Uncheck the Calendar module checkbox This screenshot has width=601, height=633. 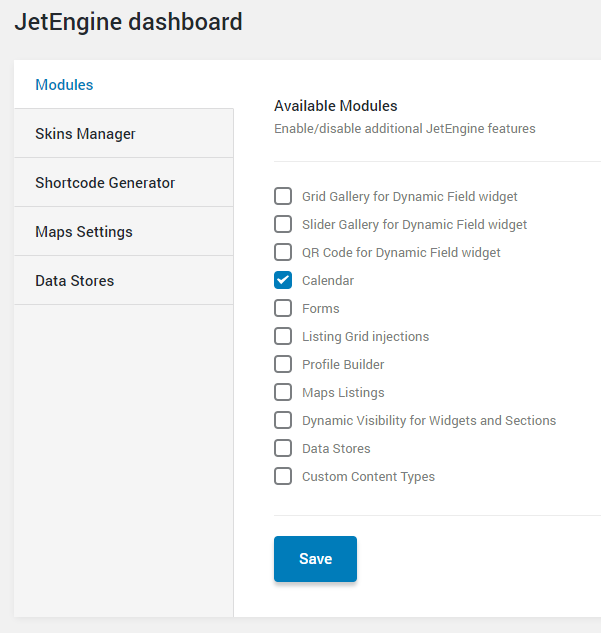click(283, 280)
